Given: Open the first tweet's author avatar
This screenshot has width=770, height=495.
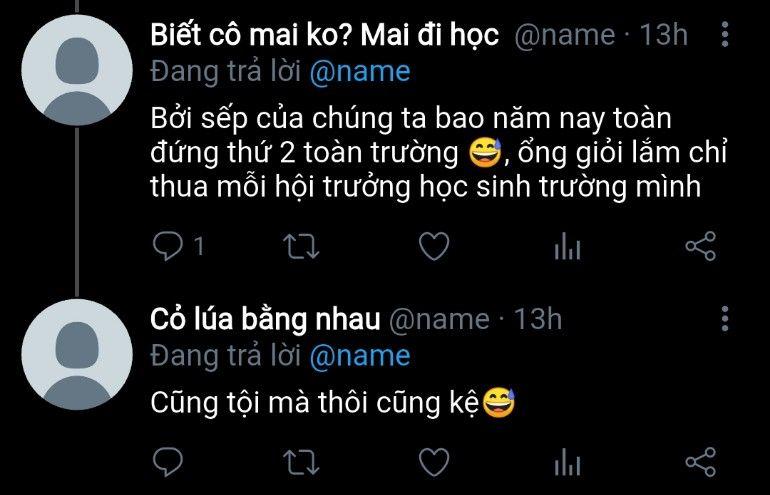Looking at the screenshot, I should [77, 70].
